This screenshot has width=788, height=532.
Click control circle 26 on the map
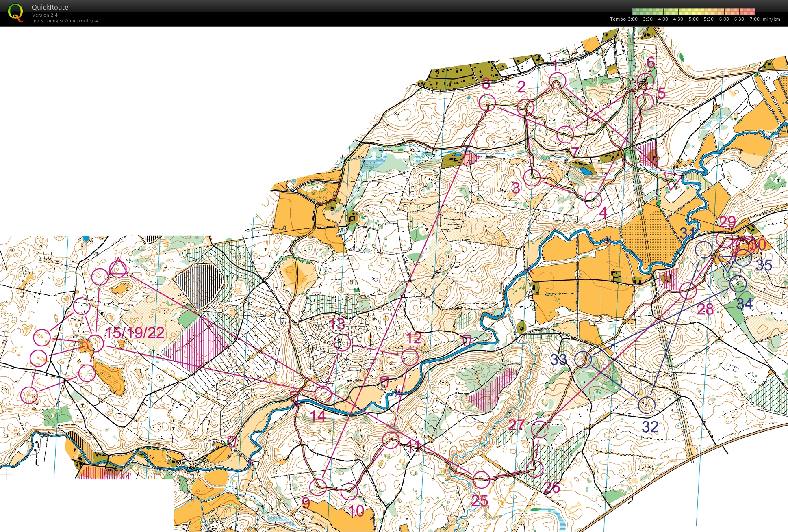tap(535, 469)
